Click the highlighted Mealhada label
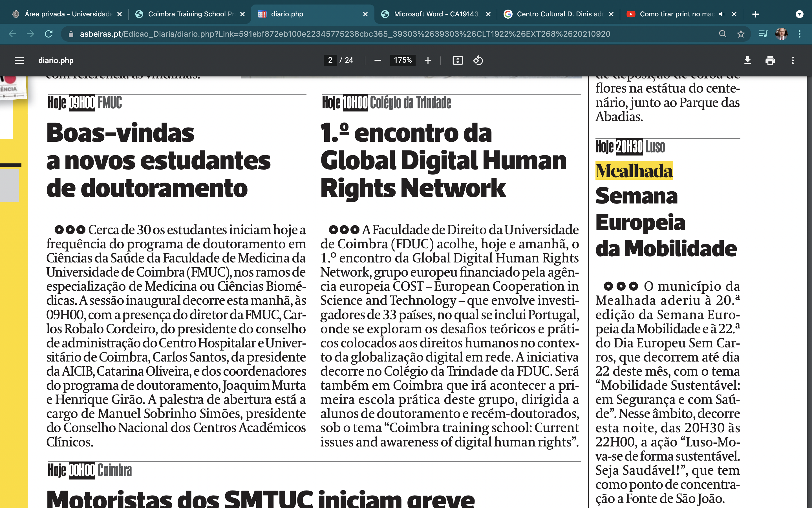 pyautogui.click(x=634, y=171)
